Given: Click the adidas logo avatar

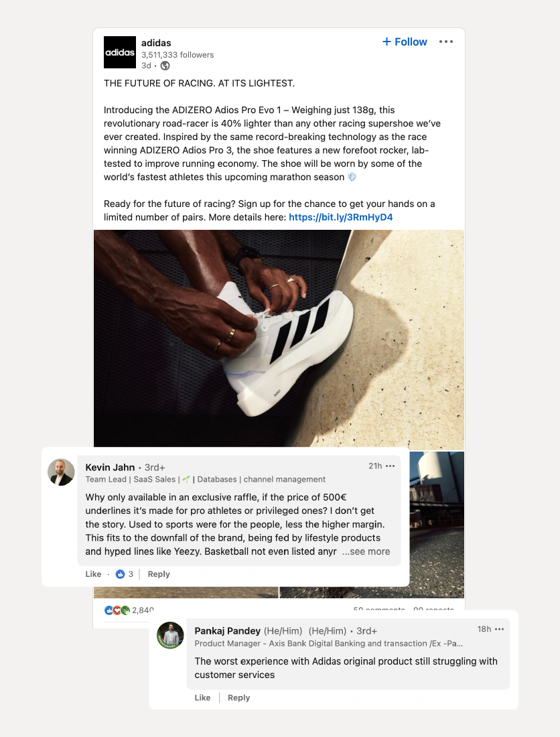Looking at the screenshot, I should (x=120, y=52).
